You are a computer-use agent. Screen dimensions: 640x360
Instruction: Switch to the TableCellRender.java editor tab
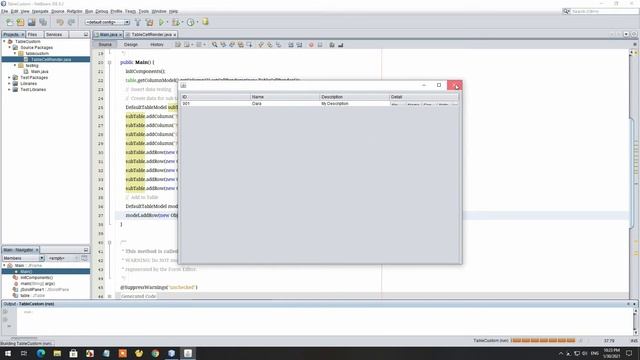151,34
